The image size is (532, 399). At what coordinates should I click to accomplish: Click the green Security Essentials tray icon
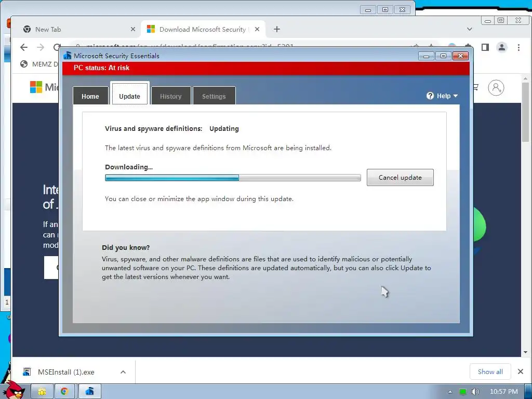[x=463, y=392]
